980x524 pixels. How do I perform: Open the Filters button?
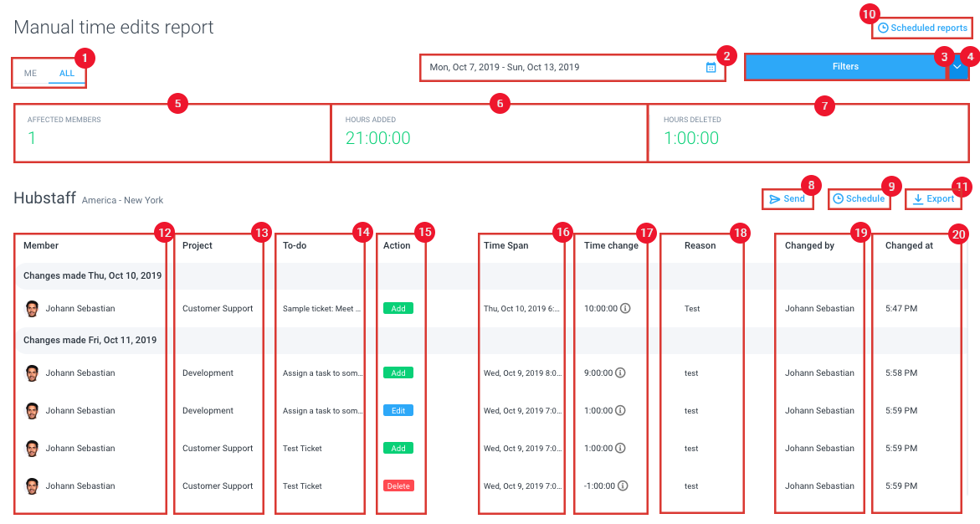845,67
